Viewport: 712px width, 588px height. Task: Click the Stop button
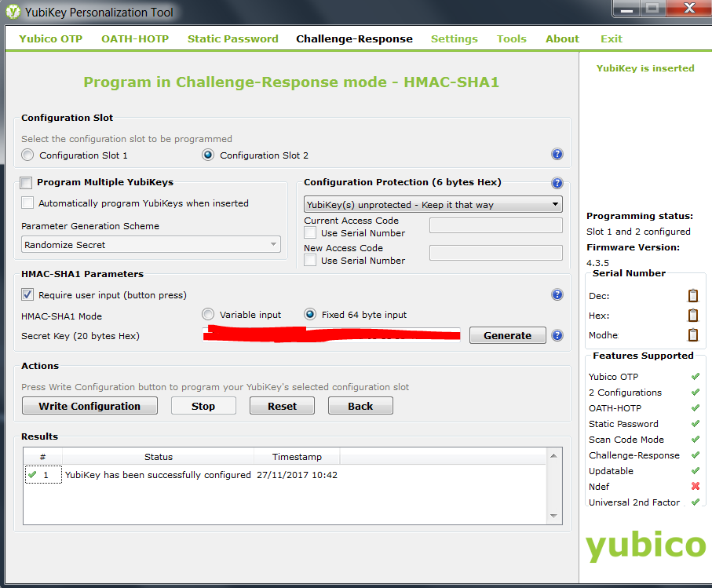(x=203, y=406)
